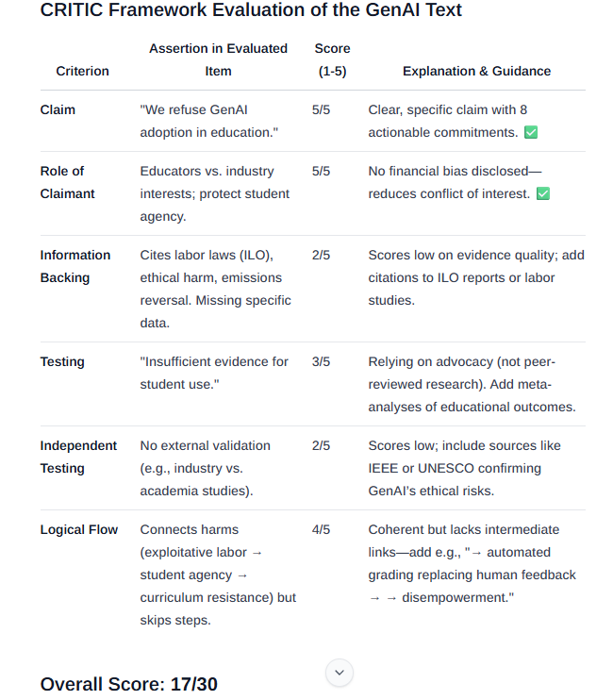Screen dimensions: 613x700
Task: Click the green checkmark after "conflict of interest"
Action: point(542,194)
